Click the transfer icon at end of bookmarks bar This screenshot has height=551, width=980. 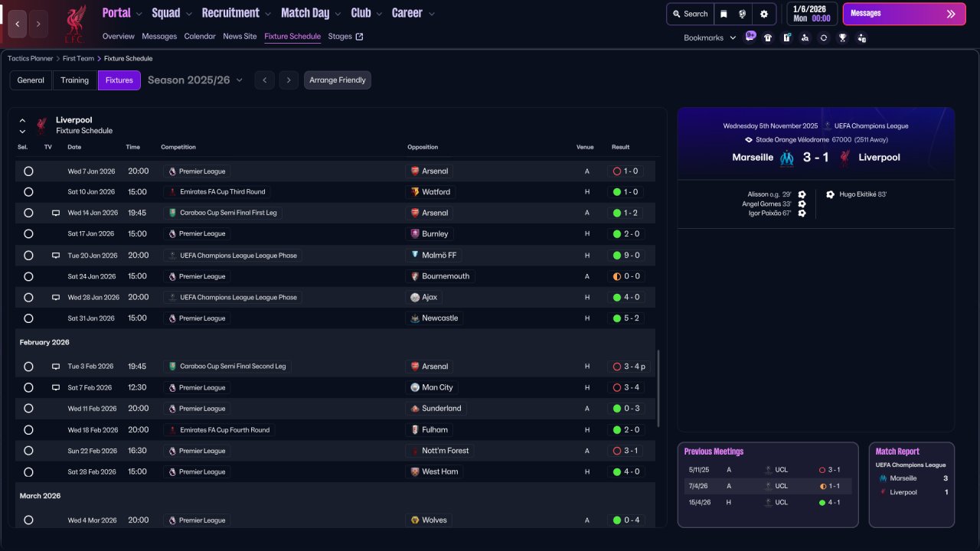tap(862, 37)
